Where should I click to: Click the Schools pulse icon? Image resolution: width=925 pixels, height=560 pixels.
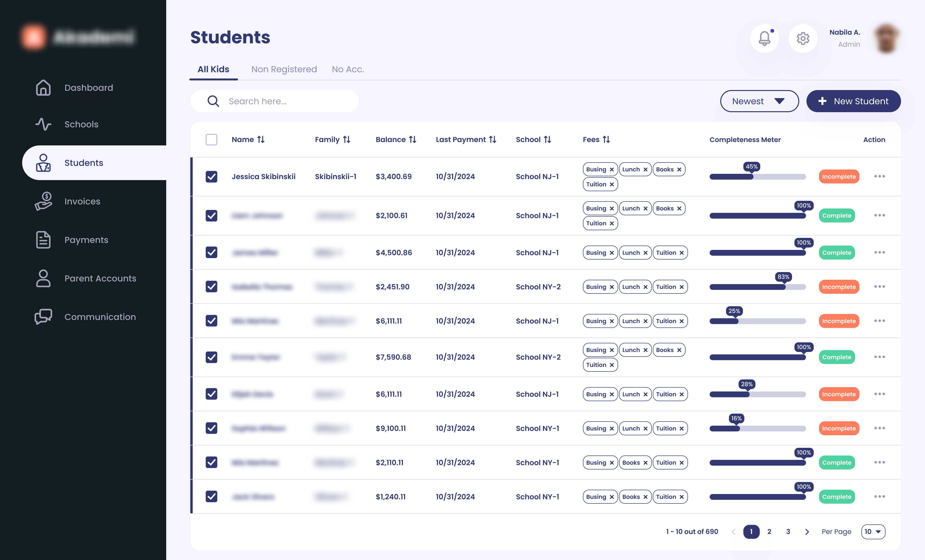click(x=43, y=124)
